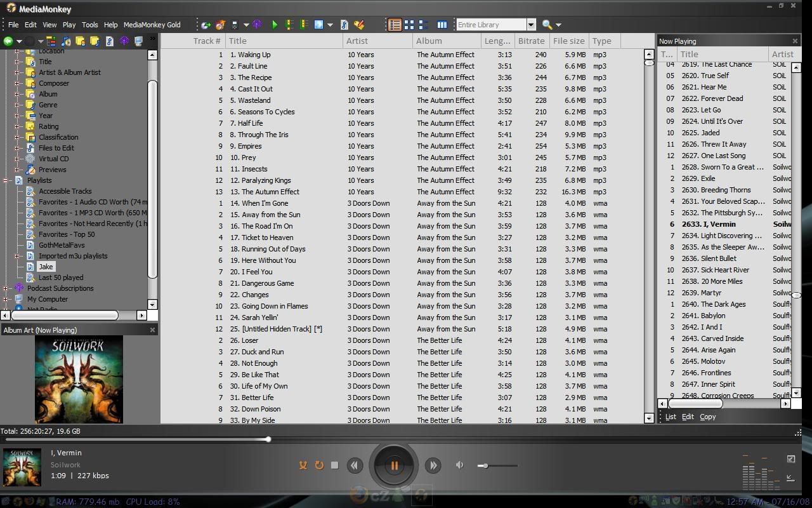
Task: Open the Podcast Subscriptions node
Action: (x=60, y=288)
